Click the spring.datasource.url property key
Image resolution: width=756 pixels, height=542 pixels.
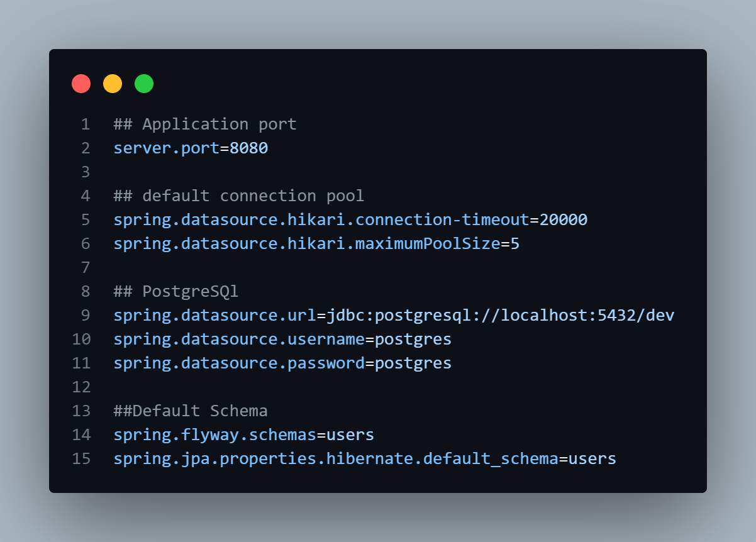[214, 315]
